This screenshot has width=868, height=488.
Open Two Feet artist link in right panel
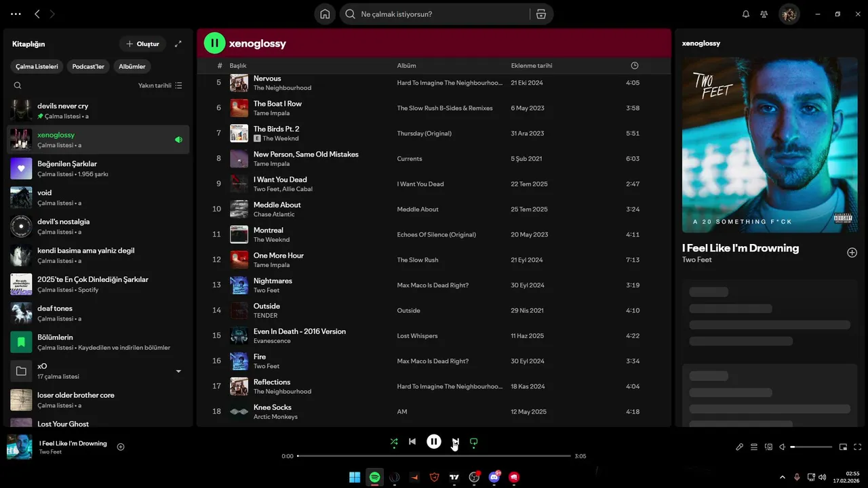coord(697,260)
